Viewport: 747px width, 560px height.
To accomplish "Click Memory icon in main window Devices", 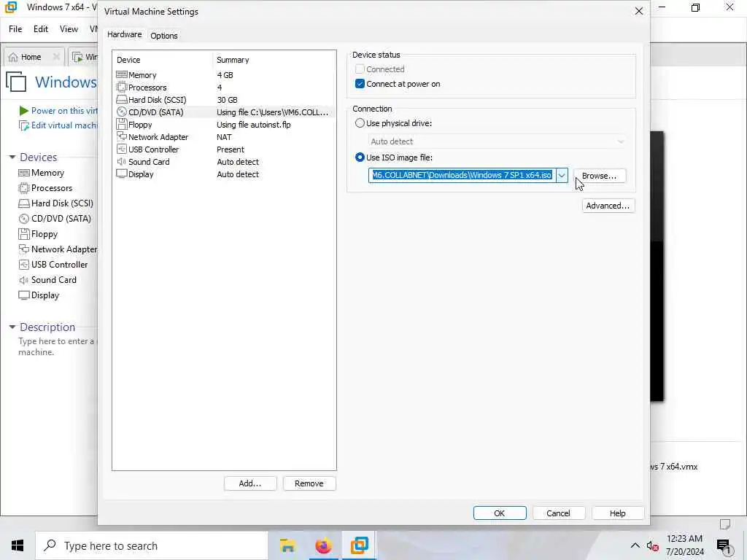I will (x=24, y=173).
